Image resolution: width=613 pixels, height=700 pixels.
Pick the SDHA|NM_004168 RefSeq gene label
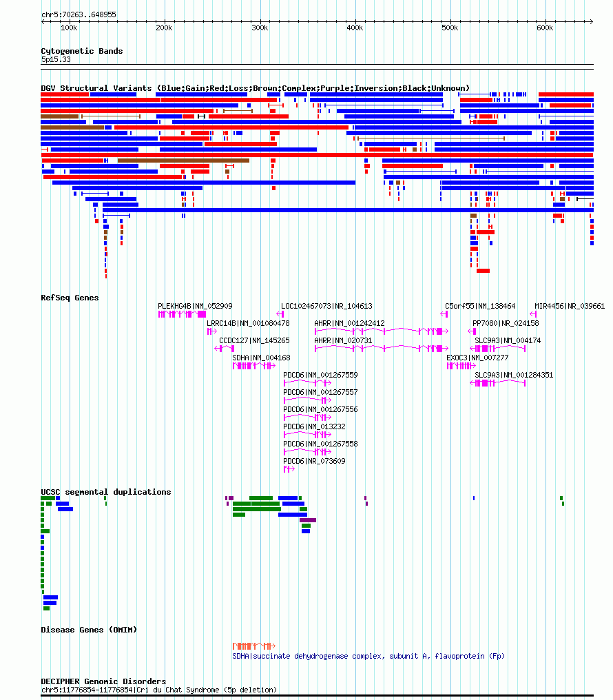[x=262, y=358]
